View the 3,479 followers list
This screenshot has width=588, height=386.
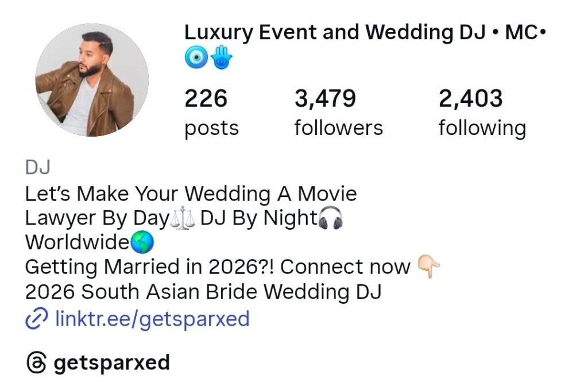(x=339, y=113)
